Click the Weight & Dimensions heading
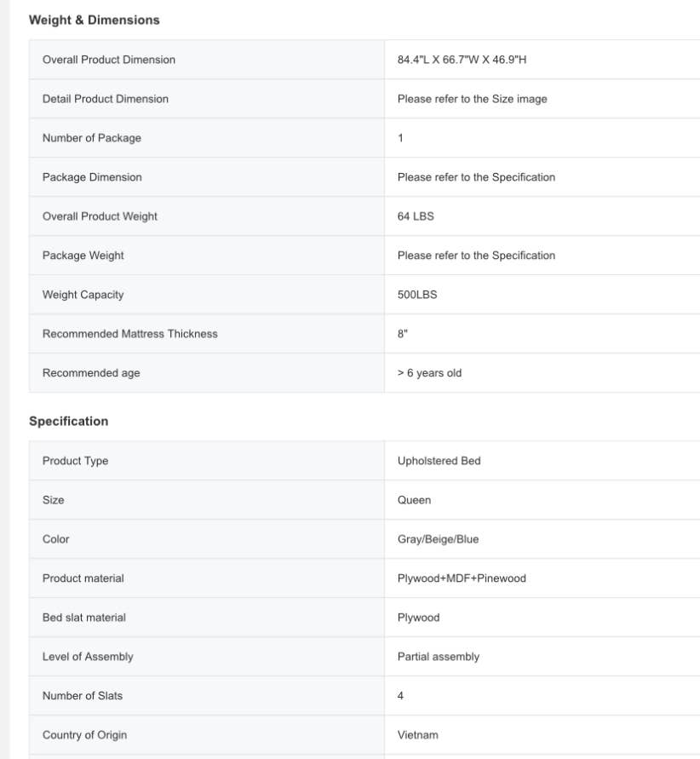Viewport: 700px width, 759px height. click(94, 20)
